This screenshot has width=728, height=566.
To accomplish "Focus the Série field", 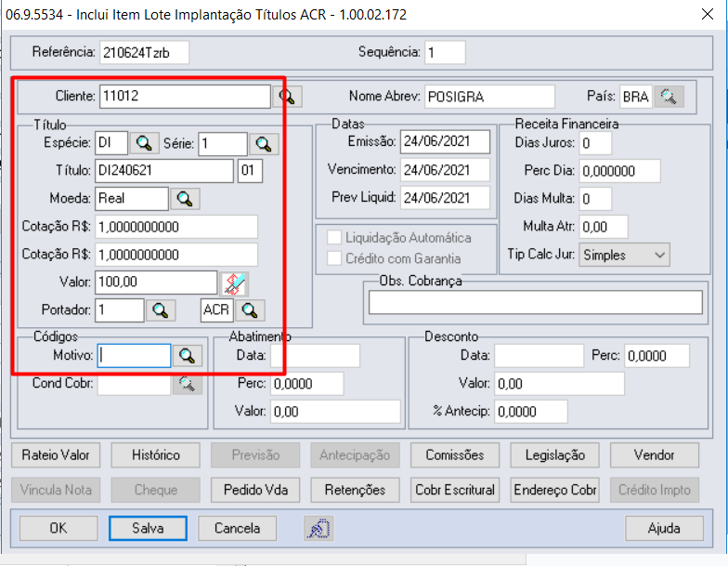I will coord(223,143).
